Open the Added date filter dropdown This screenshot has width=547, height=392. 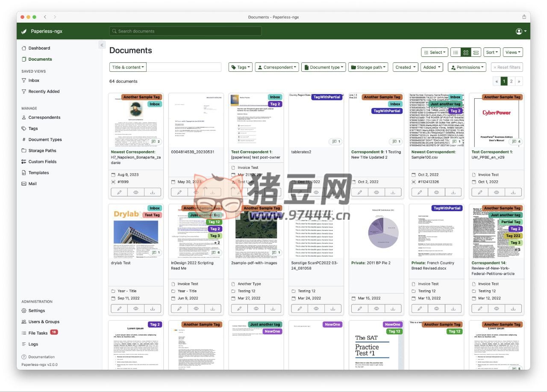click(x=432, y=67)
